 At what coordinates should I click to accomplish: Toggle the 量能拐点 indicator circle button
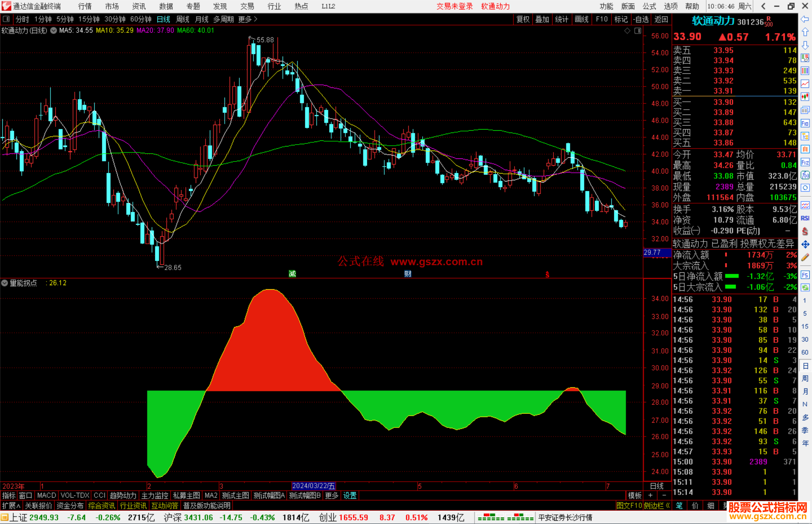pyautogui.click(x=5, y=283)
